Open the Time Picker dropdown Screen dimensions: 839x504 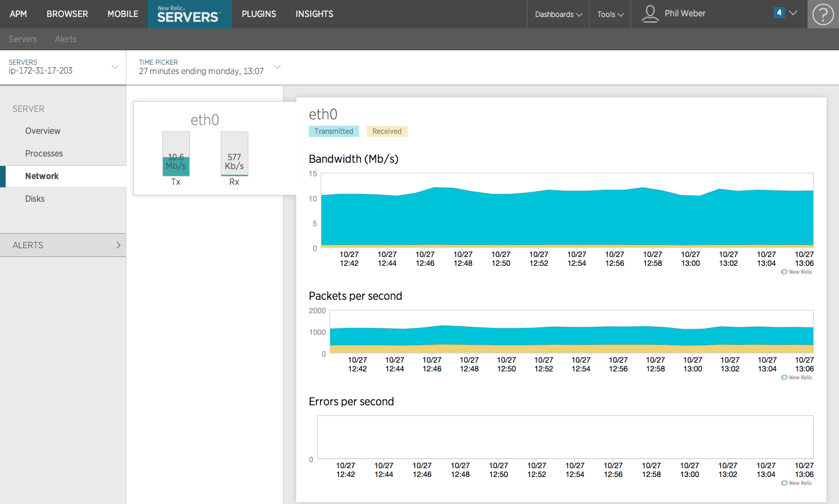(x=209, y=67)
